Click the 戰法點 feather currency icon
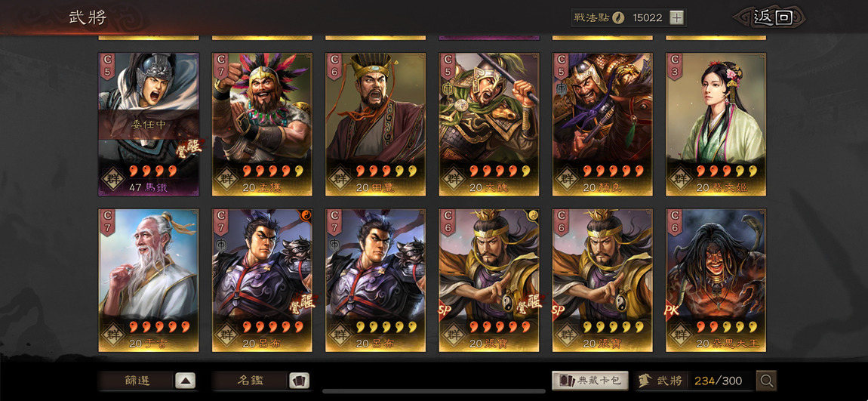Image resolution: width=868 pixels, height=401 pixels. coord(618,17)
